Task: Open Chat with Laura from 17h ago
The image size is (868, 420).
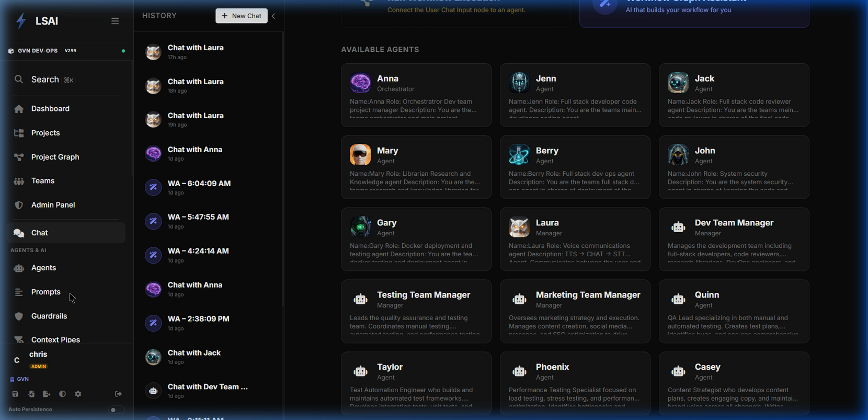Action: (208, 52)
